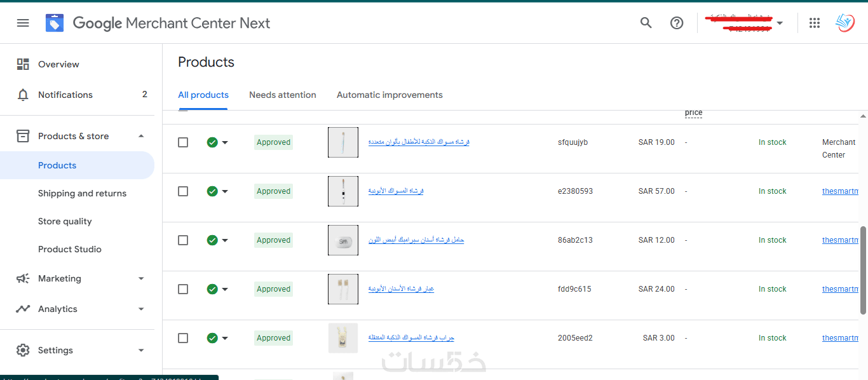
Task: Open status dropdown for product 86ab2c13
Action: 225,240
